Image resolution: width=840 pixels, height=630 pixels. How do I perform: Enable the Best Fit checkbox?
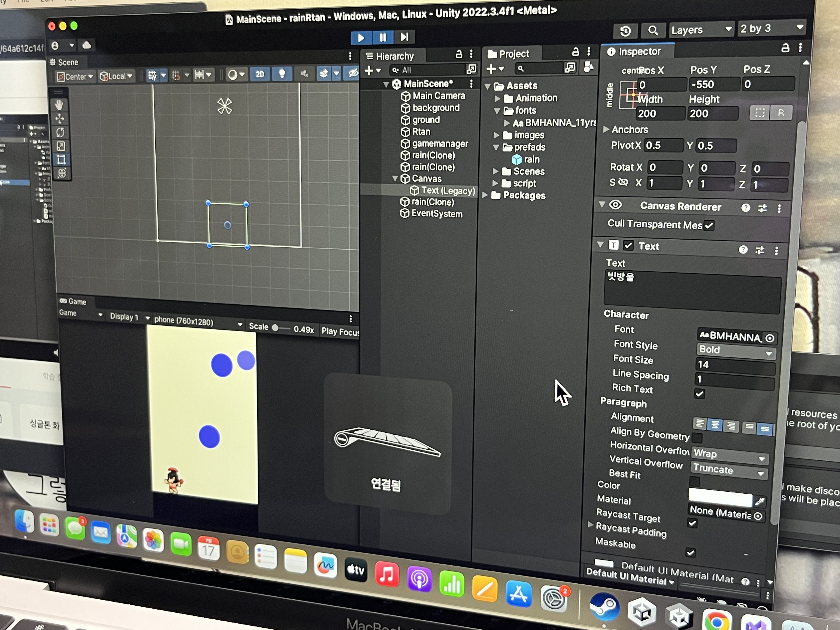(x=695, y=481)
